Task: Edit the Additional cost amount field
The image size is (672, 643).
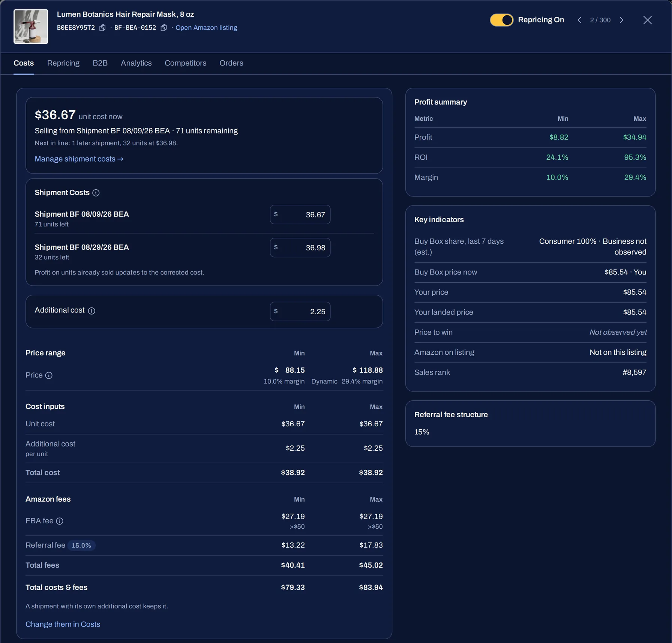Action: [300, 312]
